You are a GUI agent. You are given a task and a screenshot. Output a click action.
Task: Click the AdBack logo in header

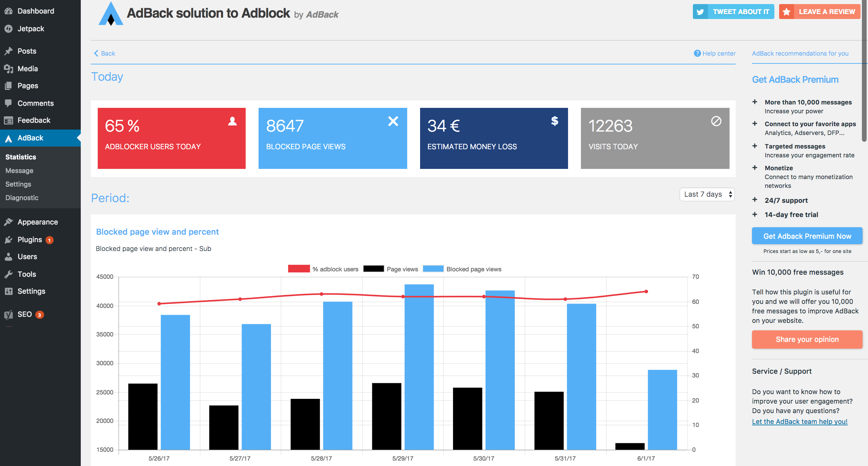pos(111,14)
